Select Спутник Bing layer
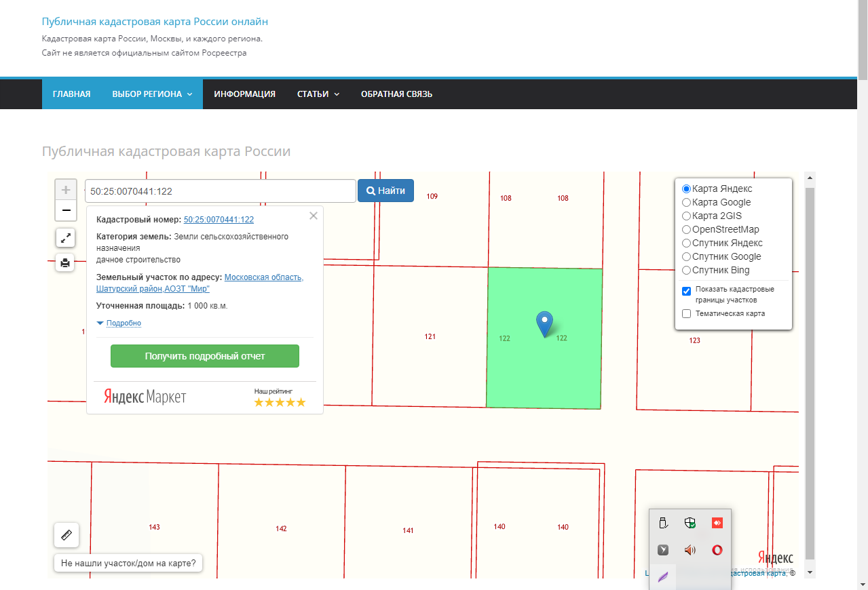868x590 pixels. pyautogui.click(x=686, y=270)
